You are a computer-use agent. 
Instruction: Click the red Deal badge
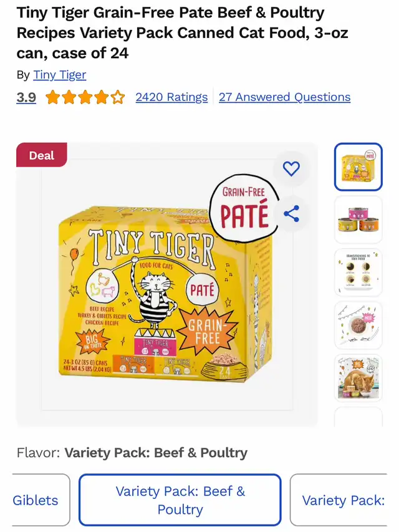(42, 155)
